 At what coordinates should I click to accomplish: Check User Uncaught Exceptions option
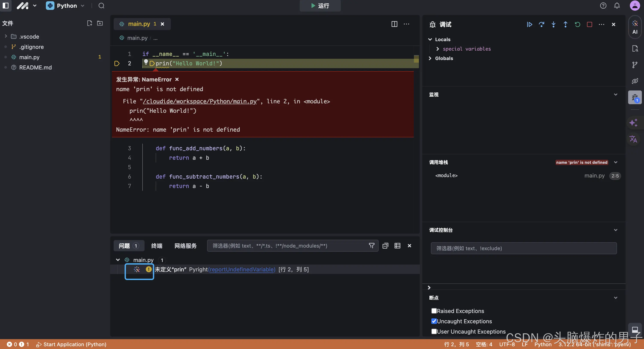pos(434,331)
